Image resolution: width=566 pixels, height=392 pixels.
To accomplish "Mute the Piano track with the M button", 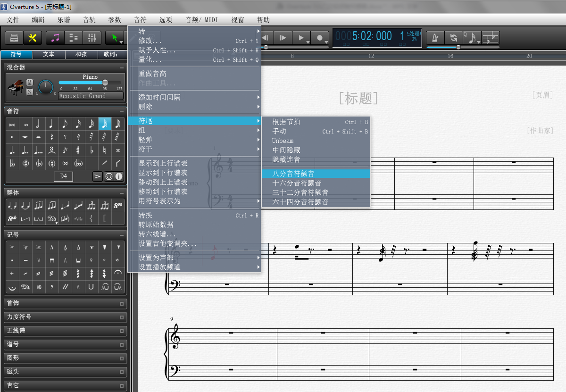I will click(x=29, y=83).
